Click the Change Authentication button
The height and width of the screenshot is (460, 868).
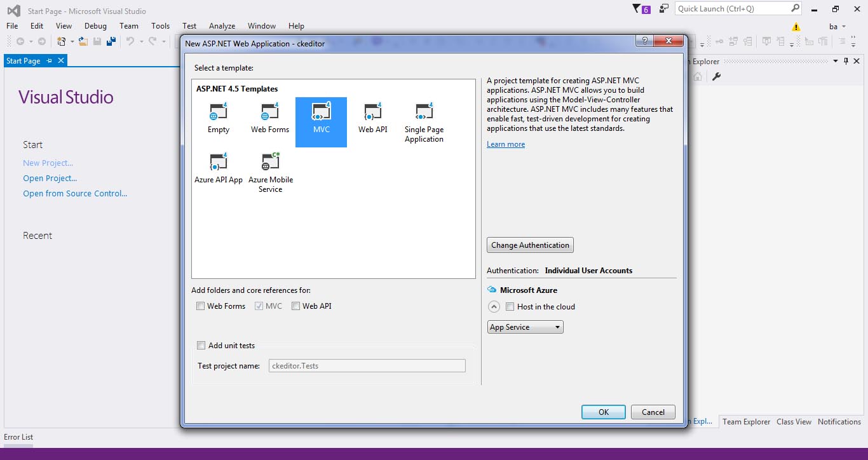(x=530, y=245)
